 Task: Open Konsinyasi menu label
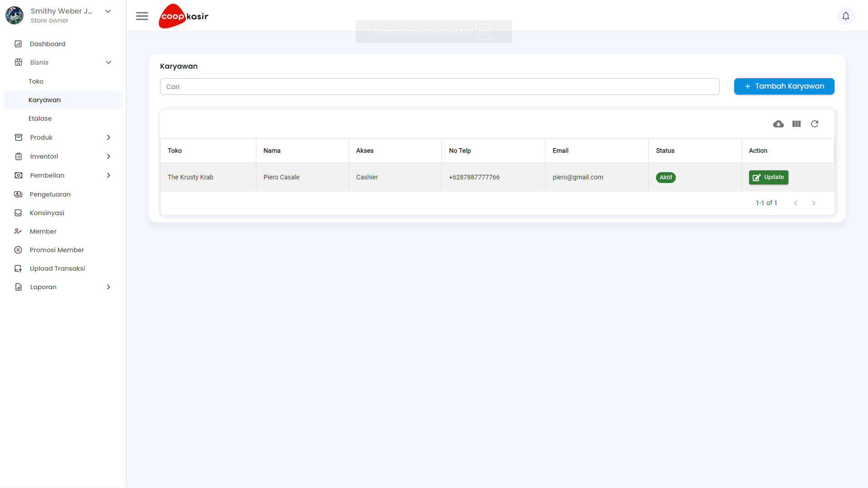47,213
